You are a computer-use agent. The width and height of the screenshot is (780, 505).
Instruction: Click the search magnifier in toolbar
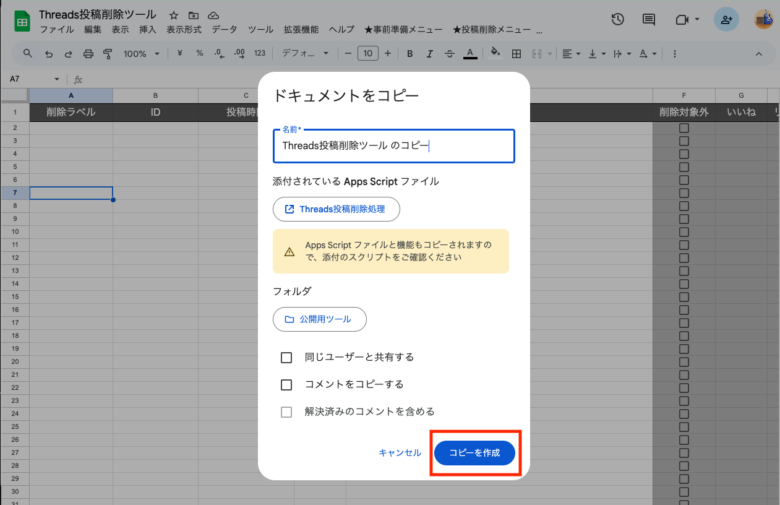tap(28, 53)
